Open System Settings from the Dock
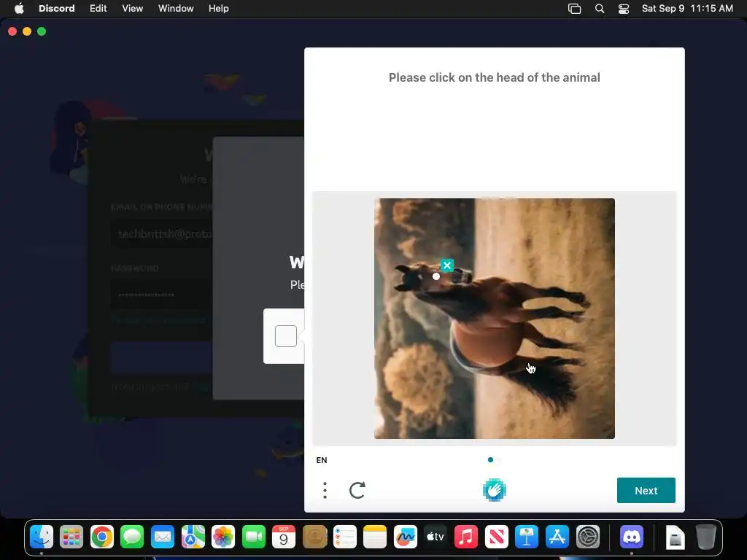The width and height of the screenshot is (747, 560). (588, 537)
